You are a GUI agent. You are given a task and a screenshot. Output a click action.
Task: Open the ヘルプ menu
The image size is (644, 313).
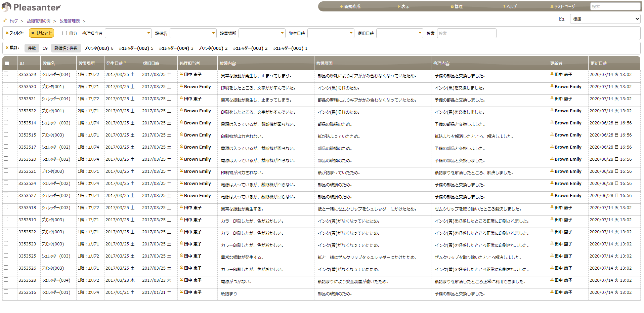[510, 7]
